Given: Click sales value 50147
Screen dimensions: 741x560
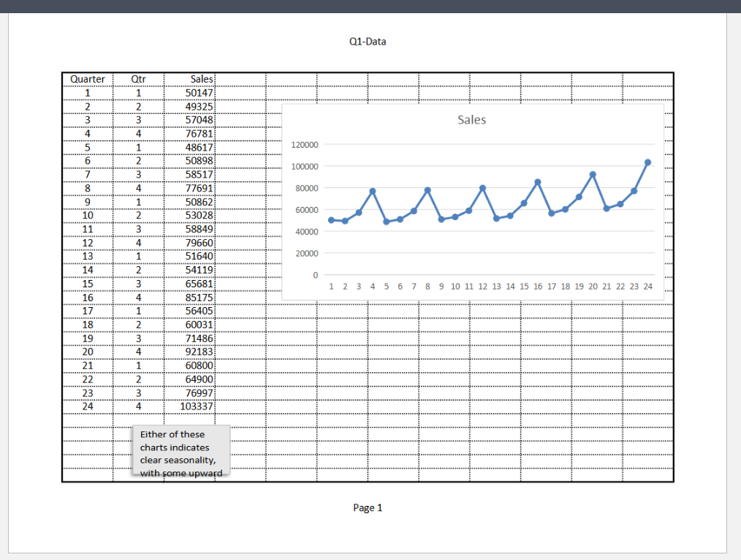Looking at the screenshot, I should [x=199, y=93].
